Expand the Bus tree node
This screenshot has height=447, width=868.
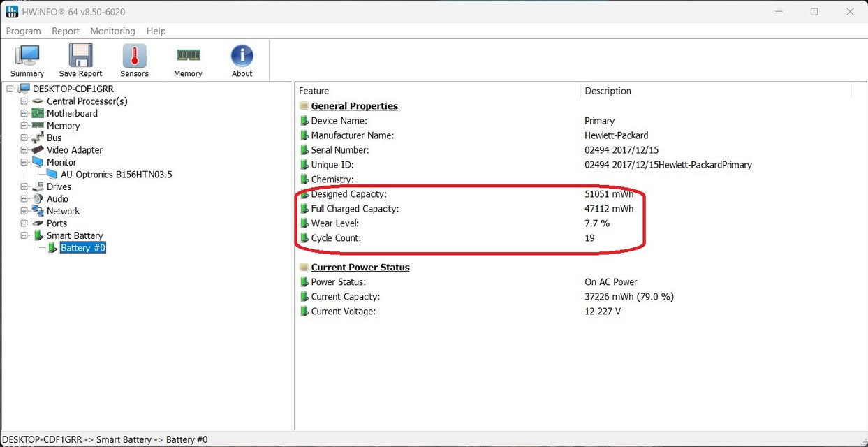click(x=24, y=138)
